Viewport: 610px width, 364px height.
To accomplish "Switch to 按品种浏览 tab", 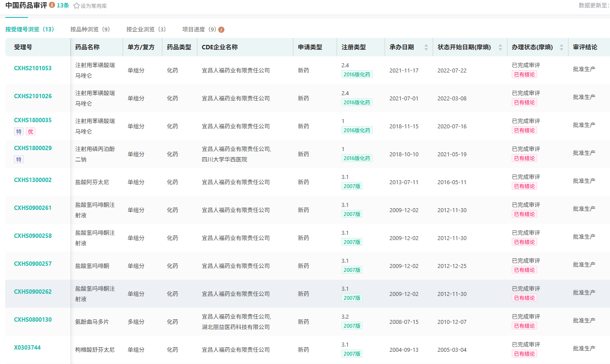I will [90, 30].
